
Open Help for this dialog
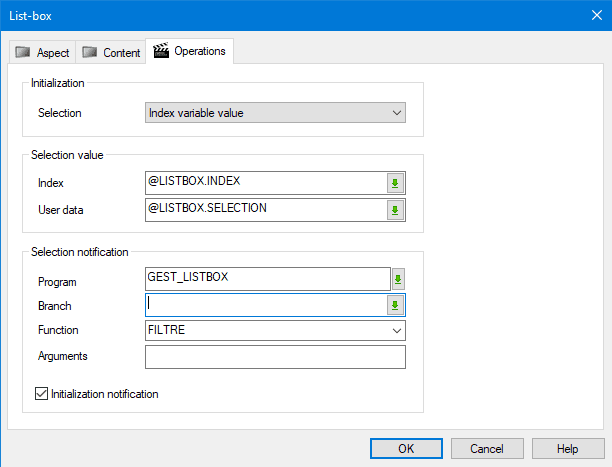point(568,449)
